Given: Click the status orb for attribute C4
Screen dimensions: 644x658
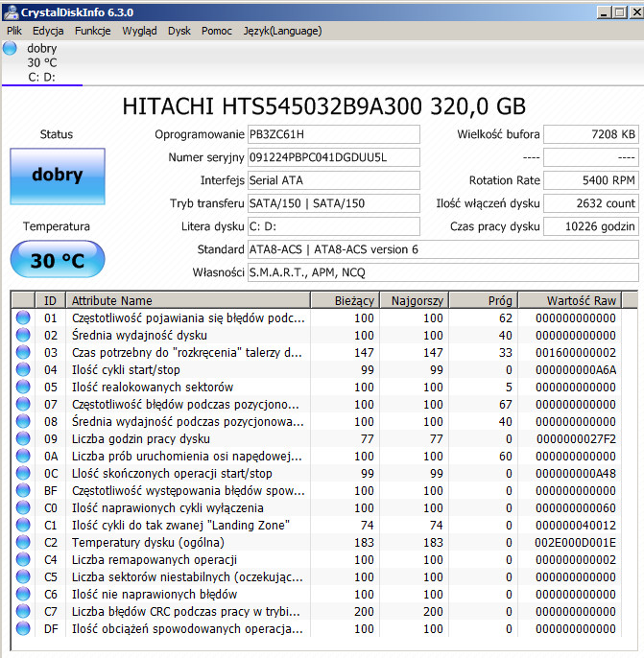Looking at the screenshot, I should pos(23,559).
